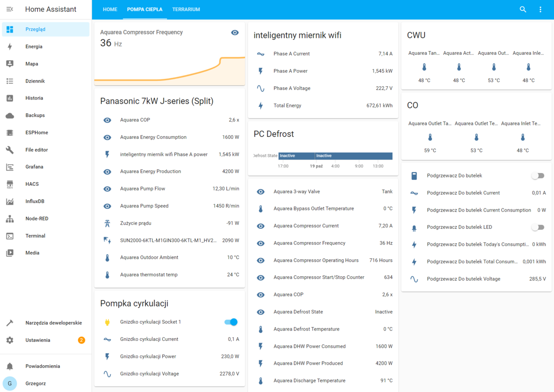
Task: Toggle Podgrzewacz Do butelek LED switch
Action: coord(537,227)
